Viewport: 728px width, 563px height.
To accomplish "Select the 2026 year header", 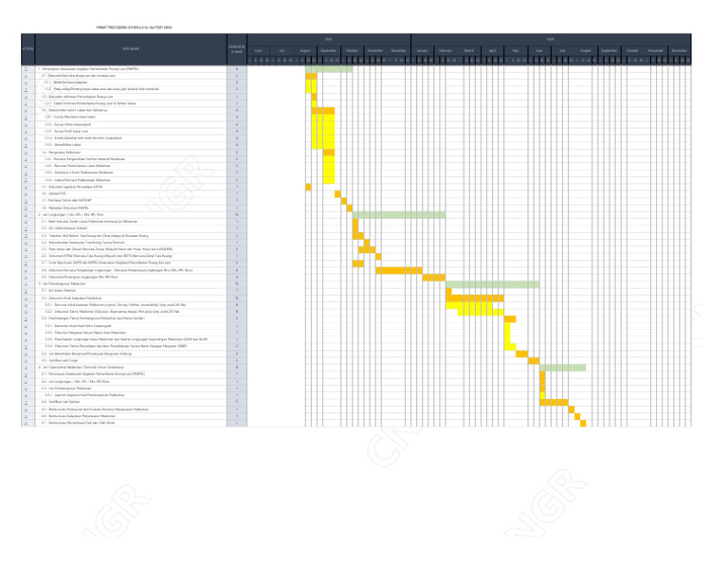I will [551, 40].
